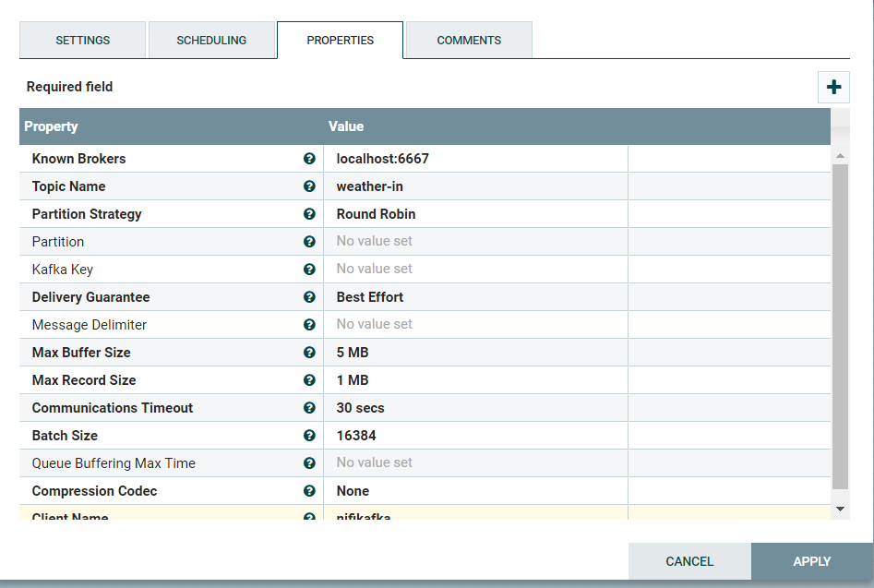This screenshot has height=588, width=874.
Task: Click help icon for Delivery Guarantee
Action: (309, 297)
